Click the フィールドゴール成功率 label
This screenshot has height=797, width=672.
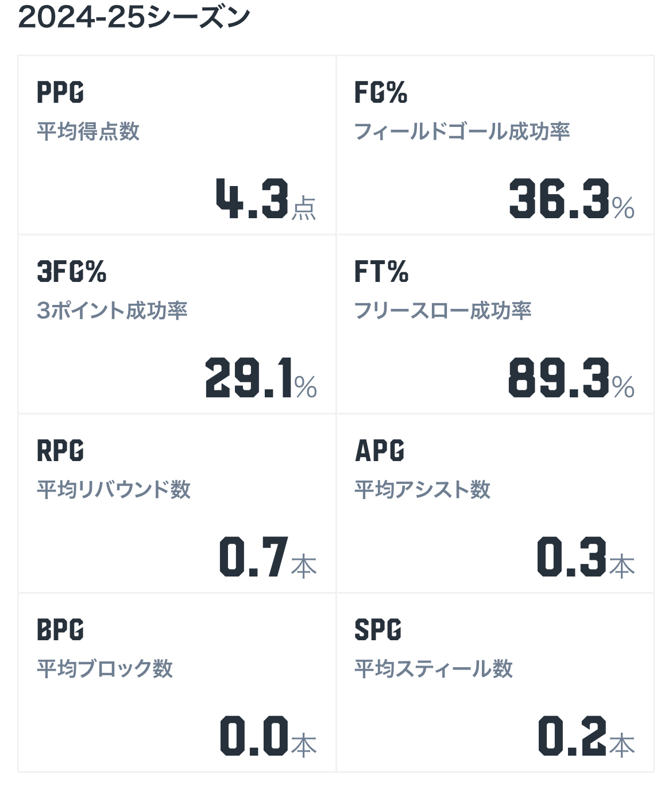pos(462,131)
